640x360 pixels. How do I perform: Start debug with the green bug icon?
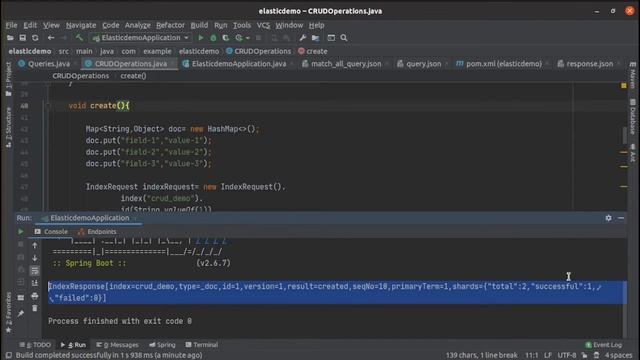coord(213,38)
